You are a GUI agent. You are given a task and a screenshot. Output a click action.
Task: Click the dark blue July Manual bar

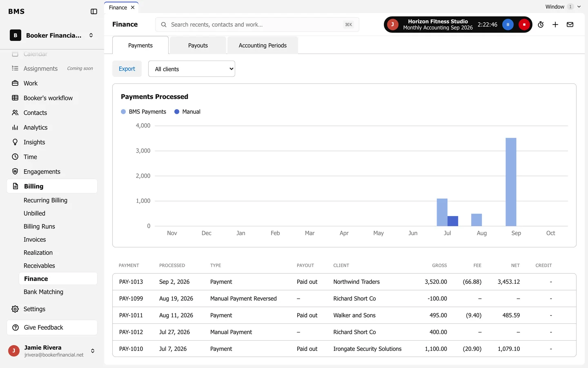click(x=453, y=221)
